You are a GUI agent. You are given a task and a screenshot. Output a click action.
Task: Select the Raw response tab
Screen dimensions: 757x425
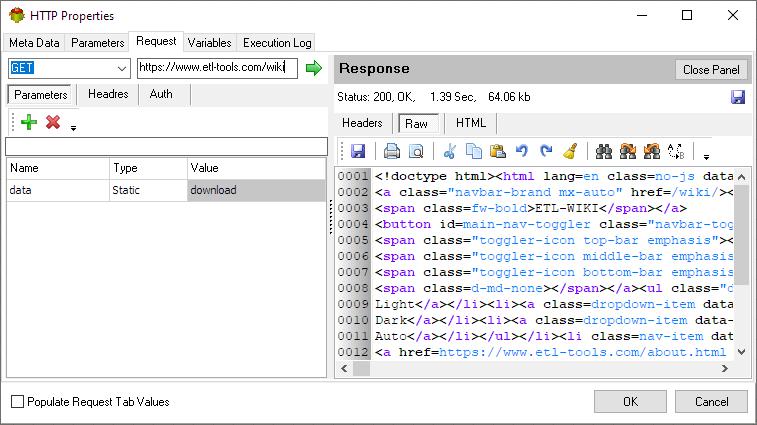(x=416, y=124)
